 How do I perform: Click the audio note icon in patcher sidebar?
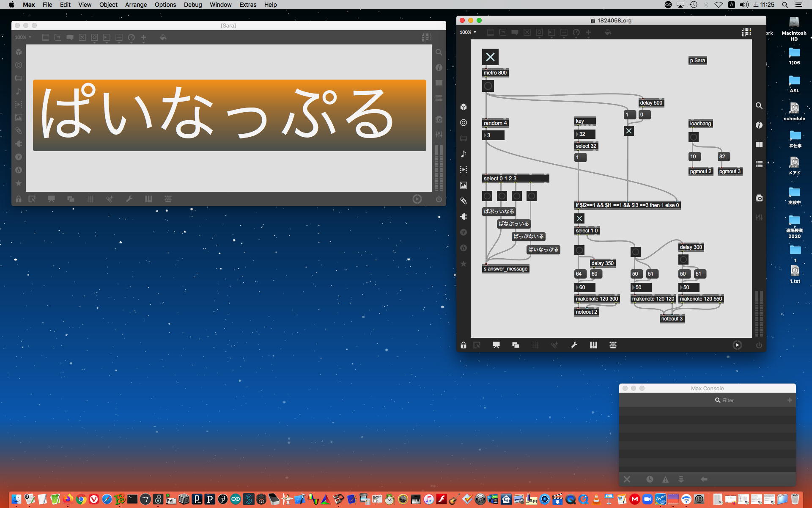point(464,154)
